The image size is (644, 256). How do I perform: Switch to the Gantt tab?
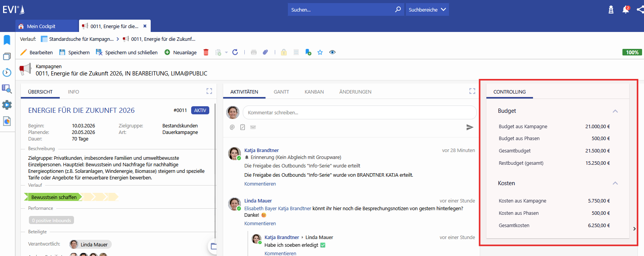coord(281,92)
